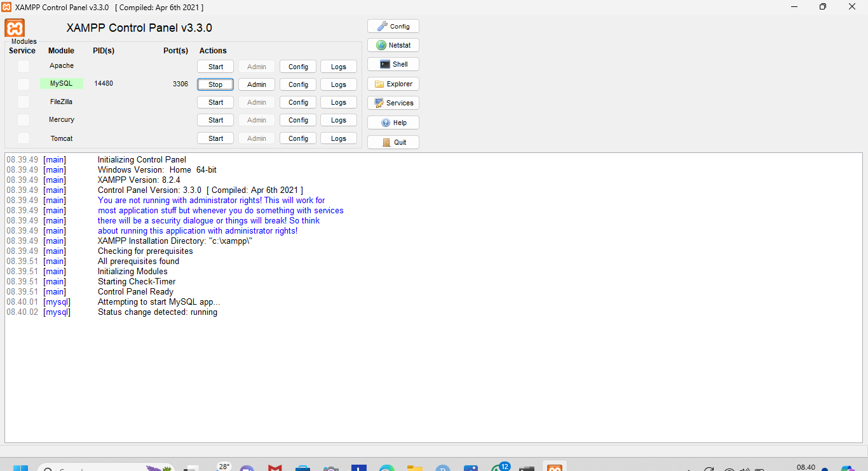
Task: Click the Tomcat module name
Action: 62,138
